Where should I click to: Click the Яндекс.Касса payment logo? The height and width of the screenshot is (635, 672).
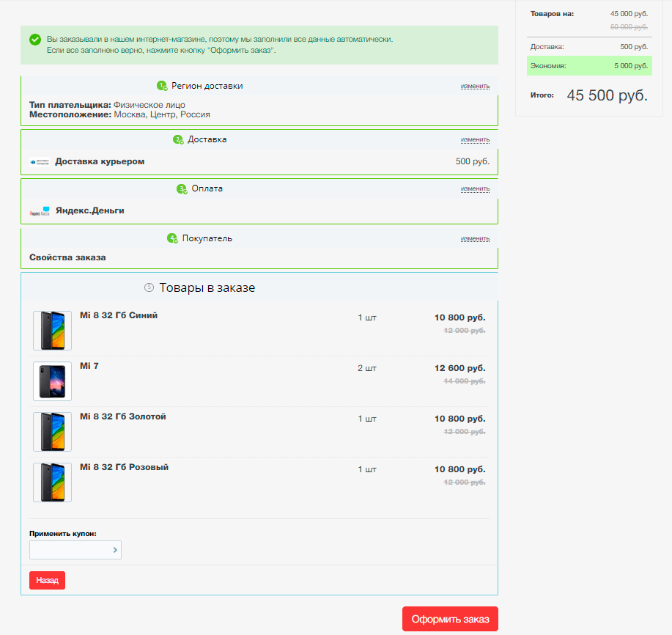pyautogui.click(x=40, y=211)
